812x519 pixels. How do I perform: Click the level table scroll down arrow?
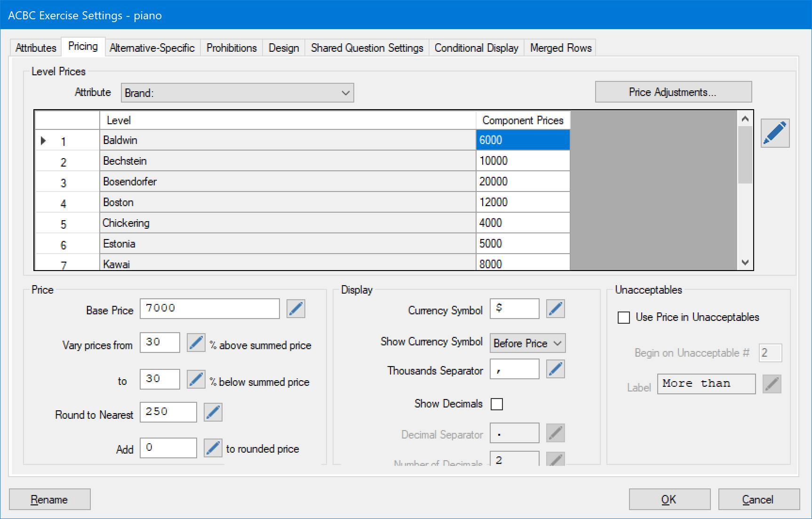coord(745,262)
